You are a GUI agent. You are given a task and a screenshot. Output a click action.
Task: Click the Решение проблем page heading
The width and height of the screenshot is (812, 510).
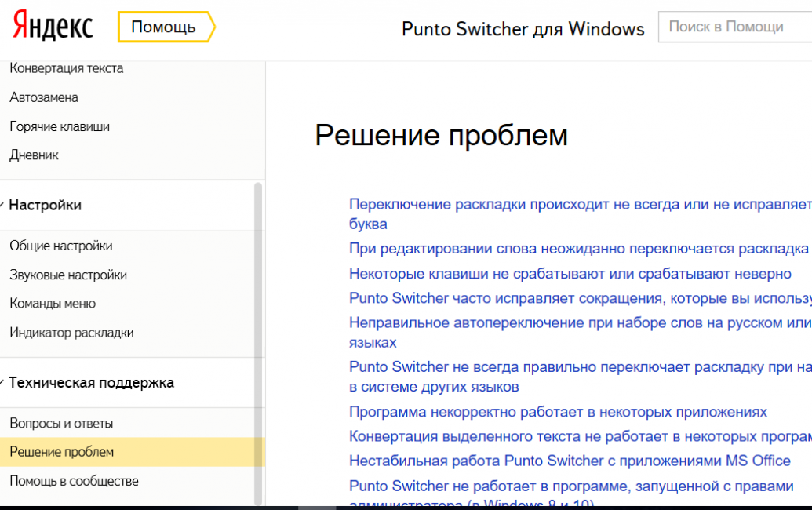[441, 135]
